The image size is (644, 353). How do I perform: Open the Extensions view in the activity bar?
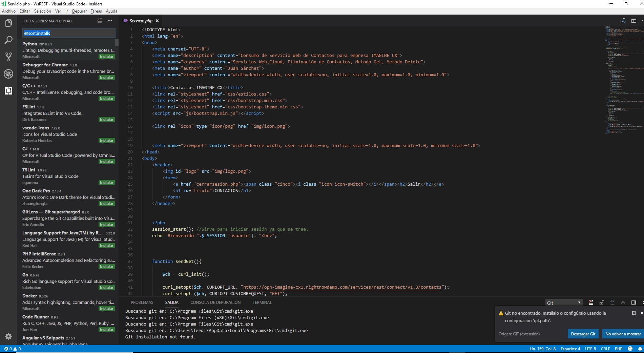8,90
